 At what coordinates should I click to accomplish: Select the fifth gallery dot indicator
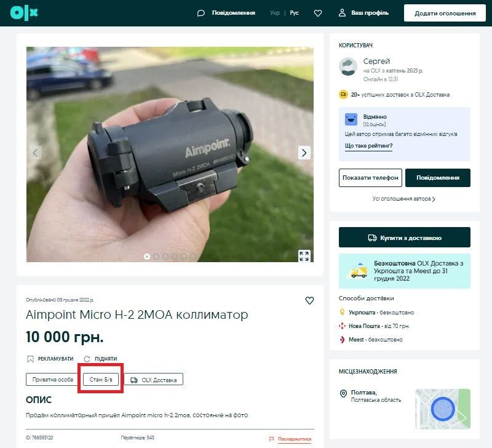(x=184, y=257)
